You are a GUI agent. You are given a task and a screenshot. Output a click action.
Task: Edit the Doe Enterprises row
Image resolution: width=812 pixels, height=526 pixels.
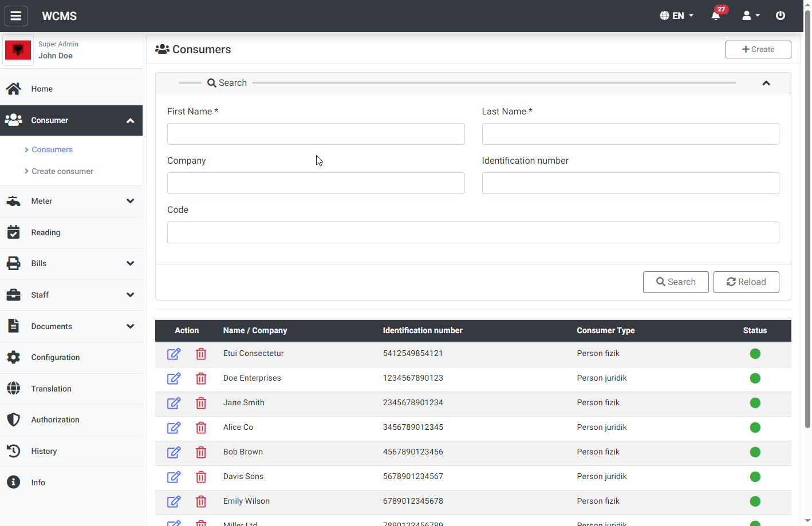click(174, 378)
